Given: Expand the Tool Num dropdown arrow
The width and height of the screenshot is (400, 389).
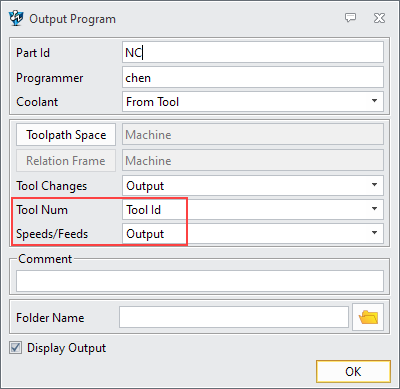Looking at the screenshot, I should click(374, 209).
